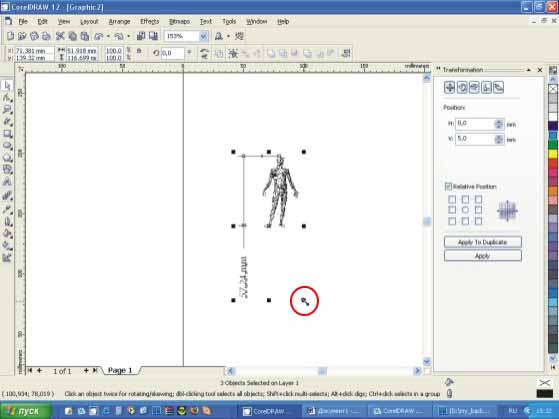Viewport: 559px width, 419px height.
Task: Open the Effects menu
Action: (x=149, y=22)
